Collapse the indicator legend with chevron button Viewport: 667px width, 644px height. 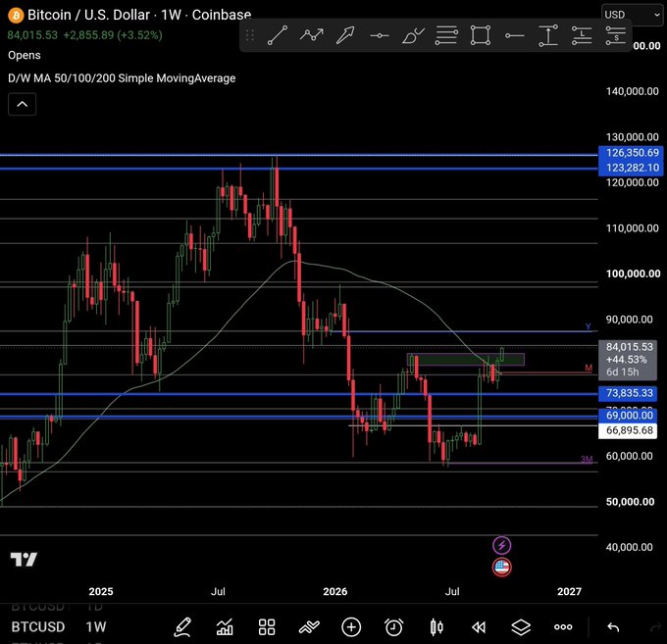23,104
